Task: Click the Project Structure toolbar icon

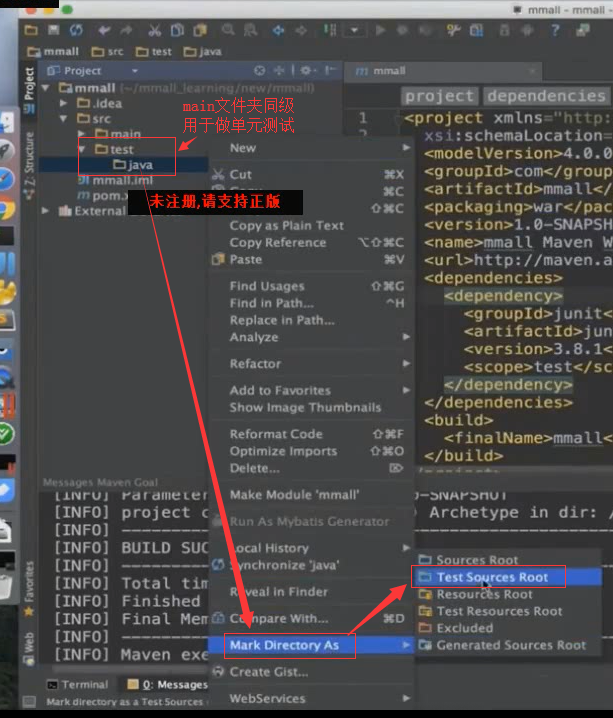Action: pyautogui.click(x=476, y=31)
